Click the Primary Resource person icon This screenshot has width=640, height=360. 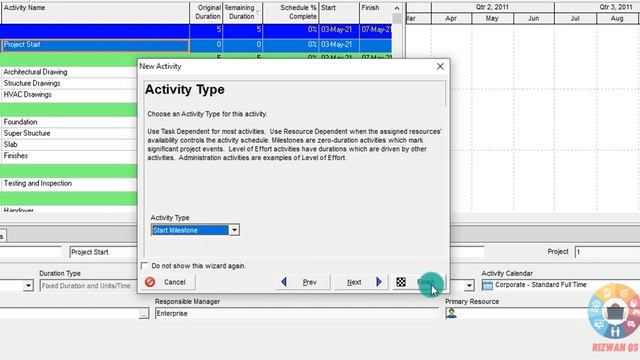point(451,313)
